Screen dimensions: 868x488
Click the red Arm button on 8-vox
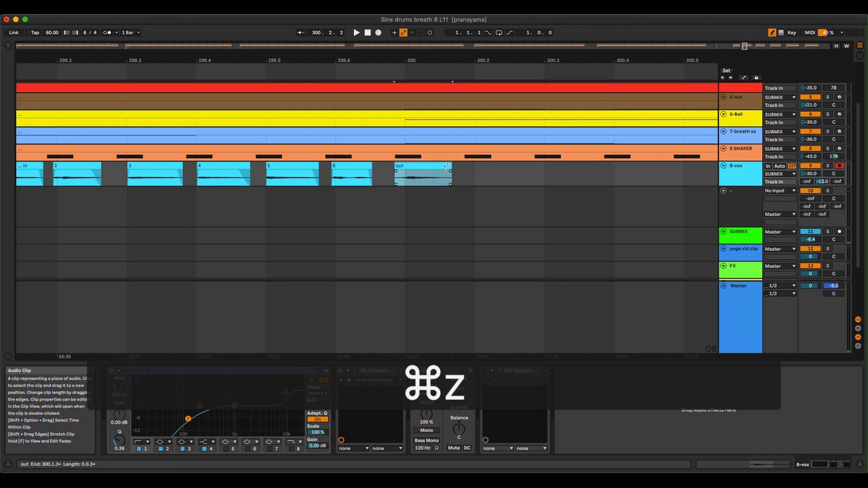pyautogui.click(x=840, y=165)
